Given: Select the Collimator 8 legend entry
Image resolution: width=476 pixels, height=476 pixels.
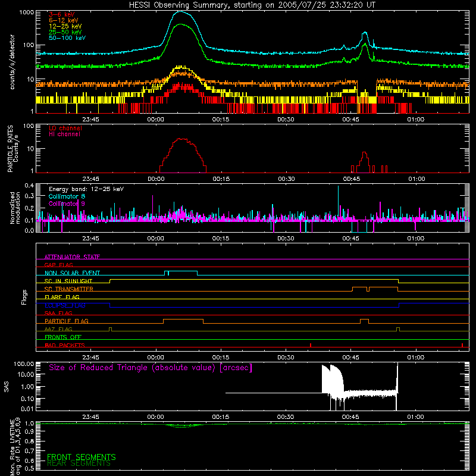Looking at the screenshot, I should 67,196.
